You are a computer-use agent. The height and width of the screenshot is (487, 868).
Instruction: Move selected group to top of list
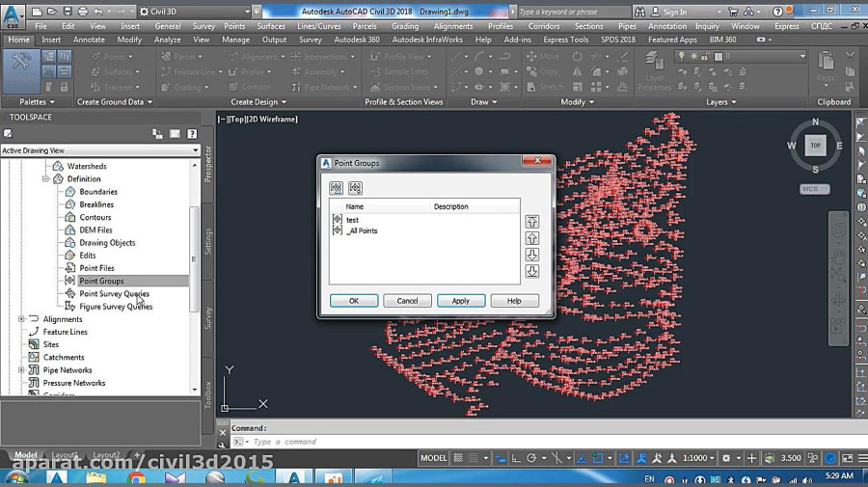(x=532, y=222)
